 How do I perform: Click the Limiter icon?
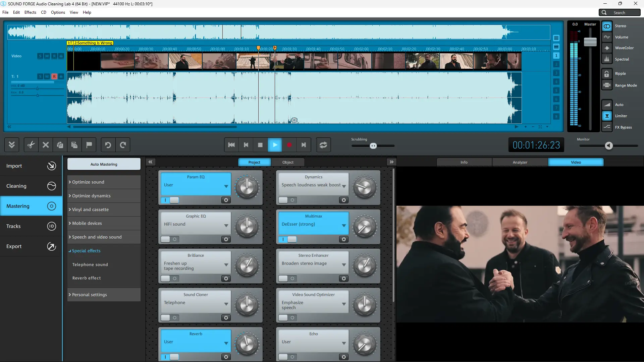(x=607, y=116)
